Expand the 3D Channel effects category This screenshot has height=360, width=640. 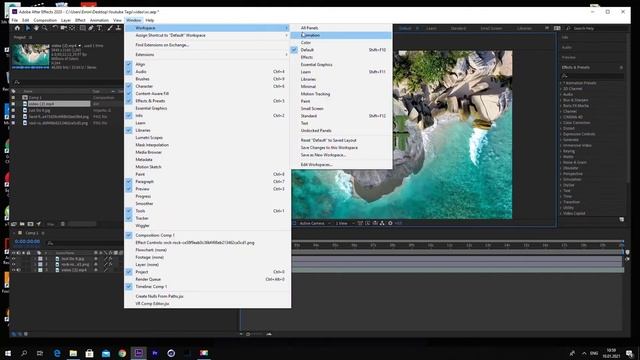click(x=561, y=89)
